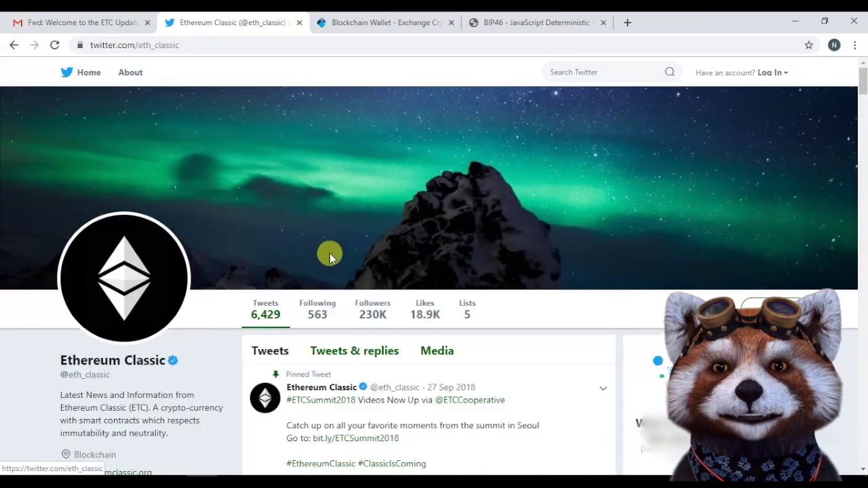Click the page vertical scrollbar thumb
The image size is (868, 488).
point(863,81)
